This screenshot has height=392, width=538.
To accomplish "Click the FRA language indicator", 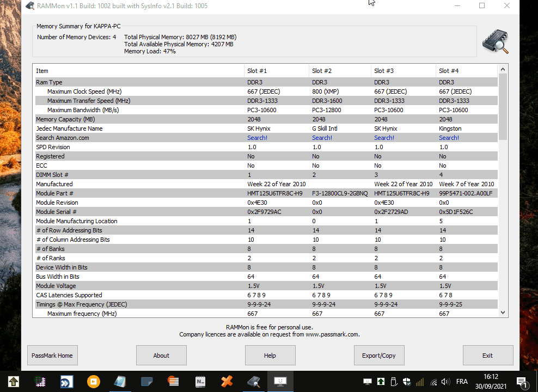I will 462,382.
